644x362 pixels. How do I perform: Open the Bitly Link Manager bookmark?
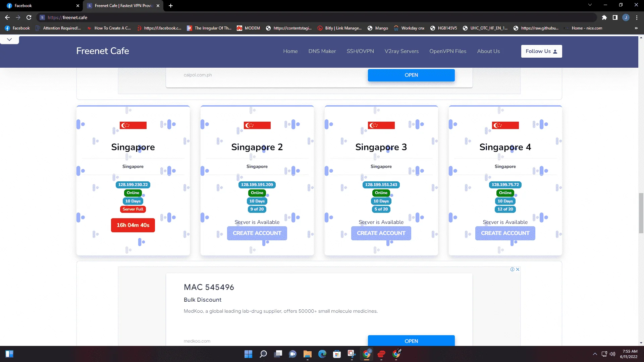click(339, 28)
